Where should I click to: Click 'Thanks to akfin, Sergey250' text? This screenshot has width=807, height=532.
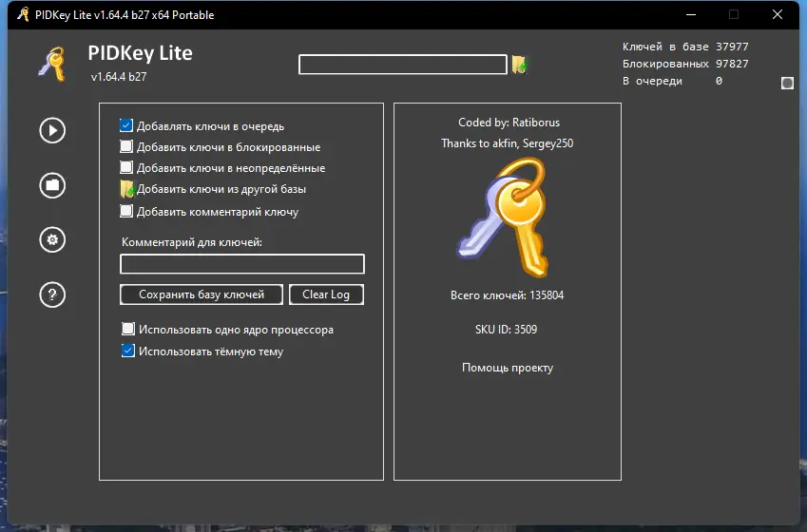[x=507, y=143]
